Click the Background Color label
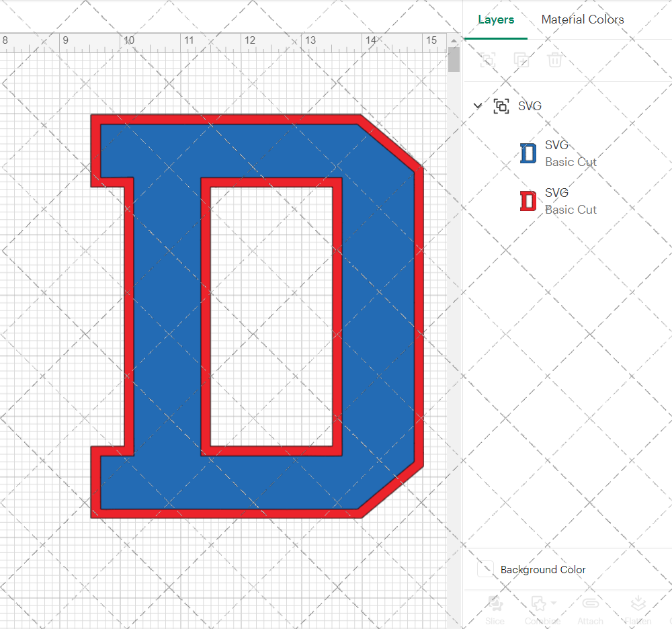This screenshot has height=629, width=672. (x=542, y=569)
